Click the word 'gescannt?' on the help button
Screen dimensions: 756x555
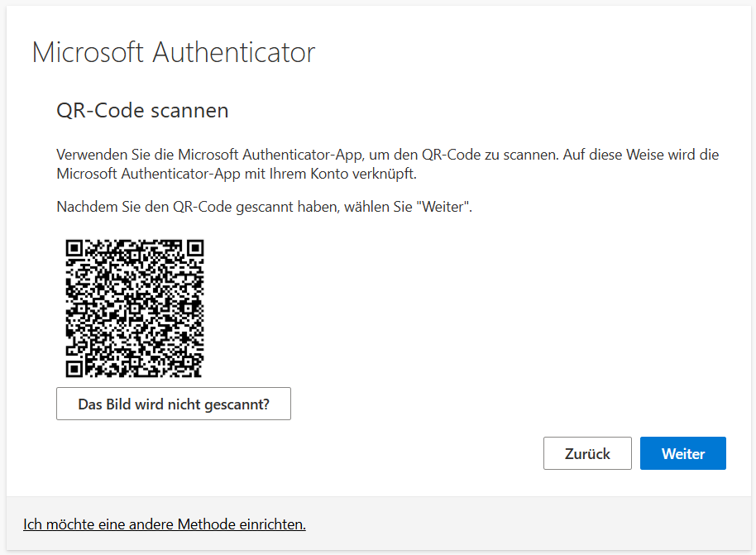pyautogui.click(x=237, y=404)
